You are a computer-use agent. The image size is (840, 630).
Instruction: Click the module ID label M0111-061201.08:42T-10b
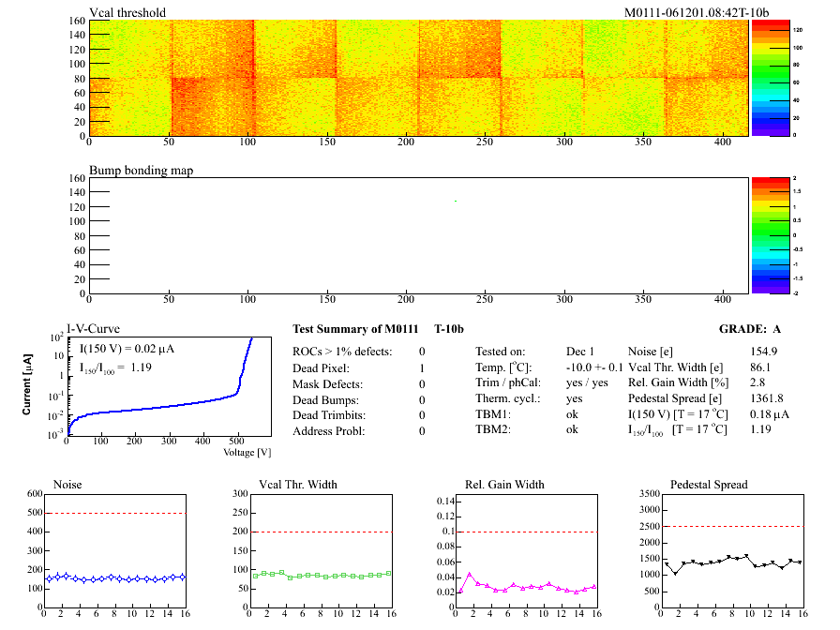tap(697, 12)
